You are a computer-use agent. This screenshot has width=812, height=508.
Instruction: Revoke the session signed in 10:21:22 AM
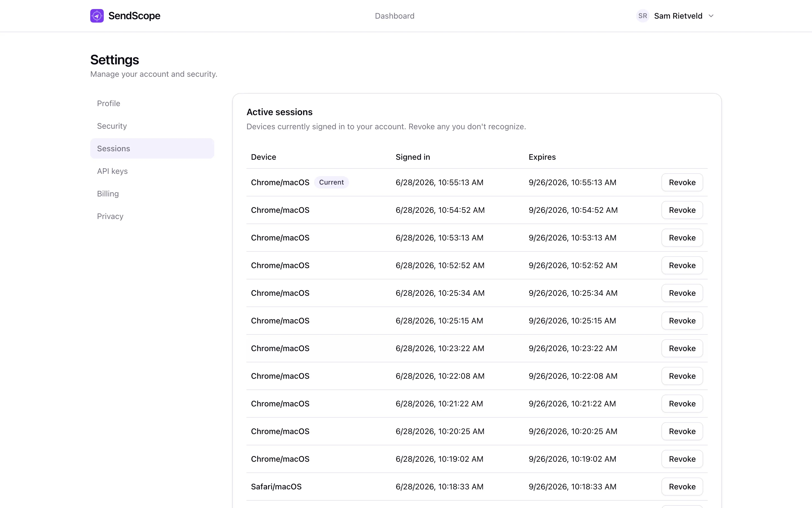click(682, 404)
